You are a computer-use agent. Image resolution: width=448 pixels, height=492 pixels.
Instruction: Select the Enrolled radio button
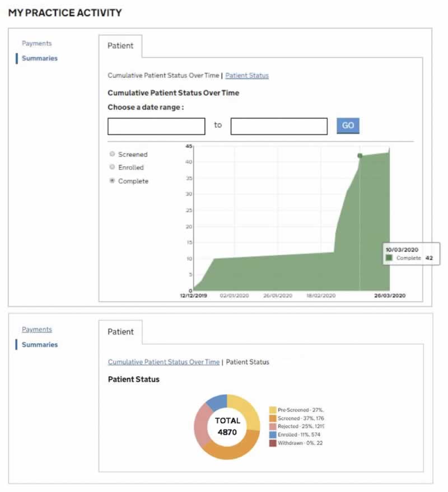113,167
